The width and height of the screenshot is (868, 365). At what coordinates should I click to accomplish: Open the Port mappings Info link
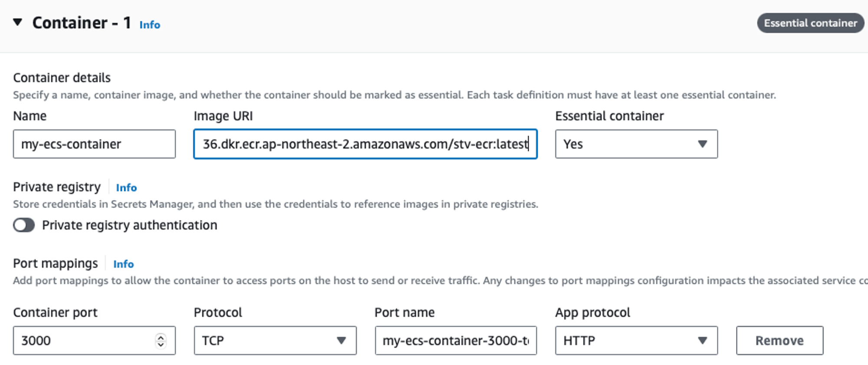(x=124, y=264)
